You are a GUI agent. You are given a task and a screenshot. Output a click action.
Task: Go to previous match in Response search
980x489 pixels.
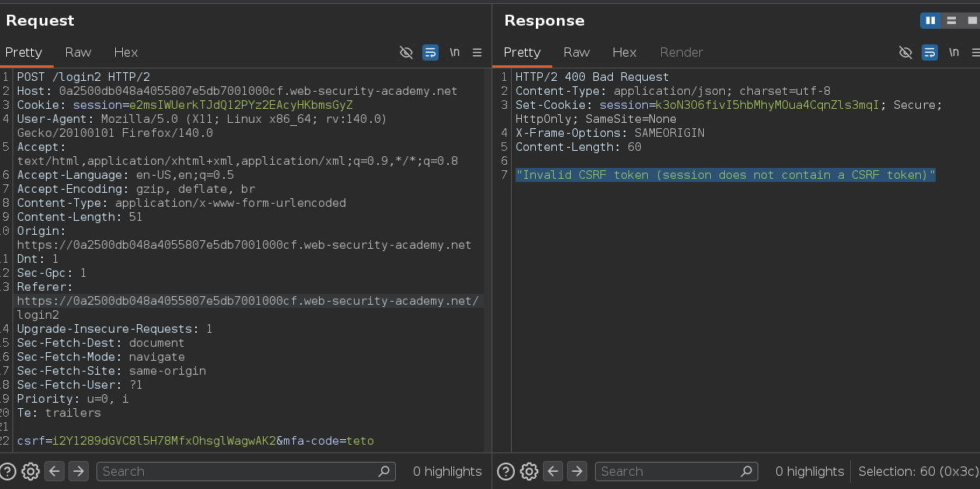click(553, 471)
